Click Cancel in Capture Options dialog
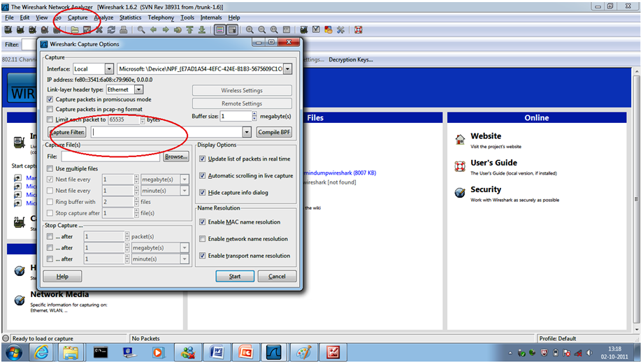Viewport: 643px width, 364px height. 277,276
